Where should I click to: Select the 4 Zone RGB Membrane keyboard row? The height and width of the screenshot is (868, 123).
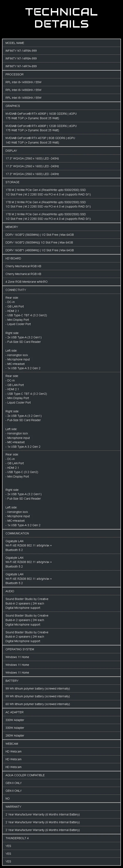(x=26, y=282)
